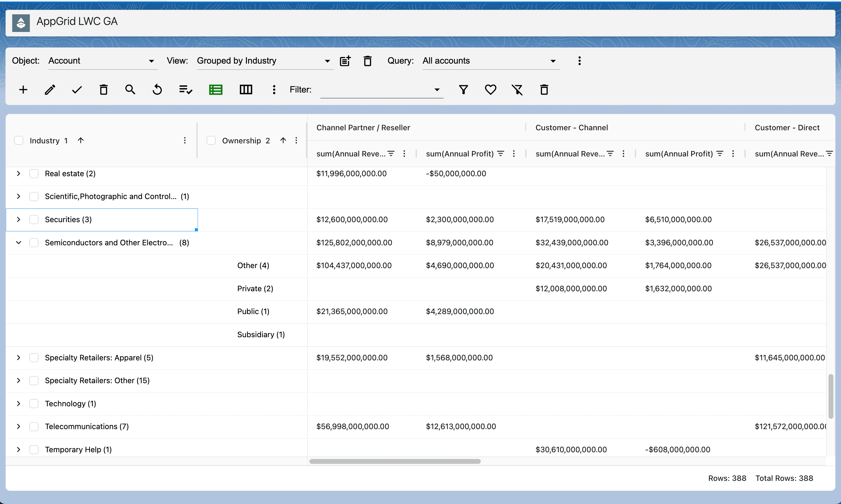Click the horizontal scrollbar thumb
This screenshot has width=841, height=504.
pyautogui.click(x=395, y=462)
